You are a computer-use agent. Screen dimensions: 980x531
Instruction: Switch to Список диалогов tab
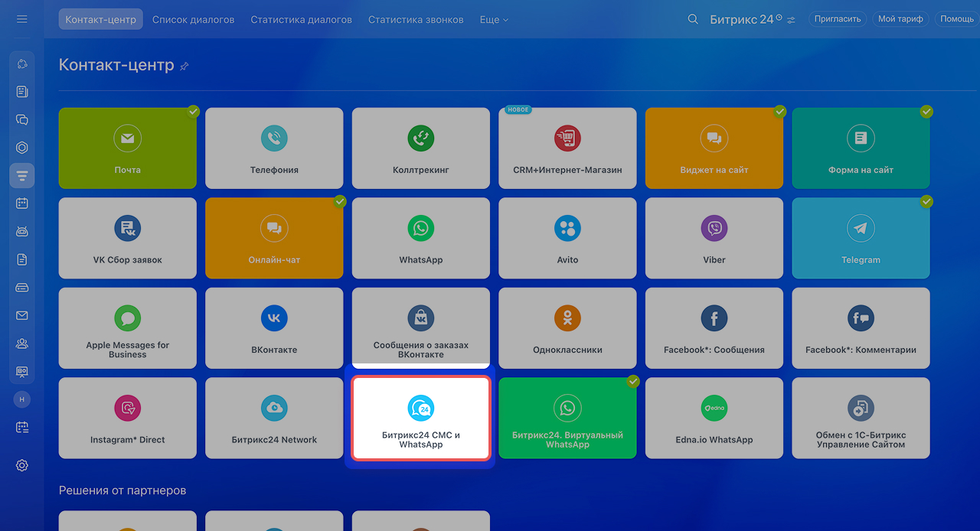click(x=193, y=19)
